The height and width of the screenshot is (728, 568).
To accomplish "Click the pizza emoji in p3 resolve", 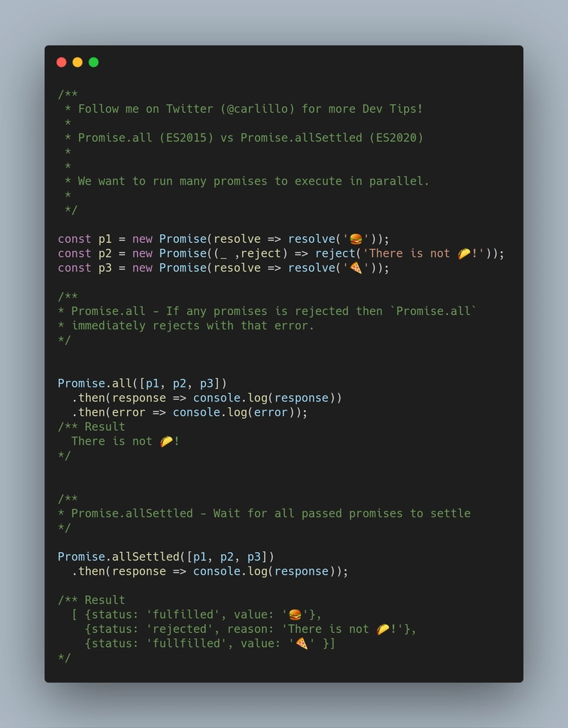I will (x=356, y=268).
